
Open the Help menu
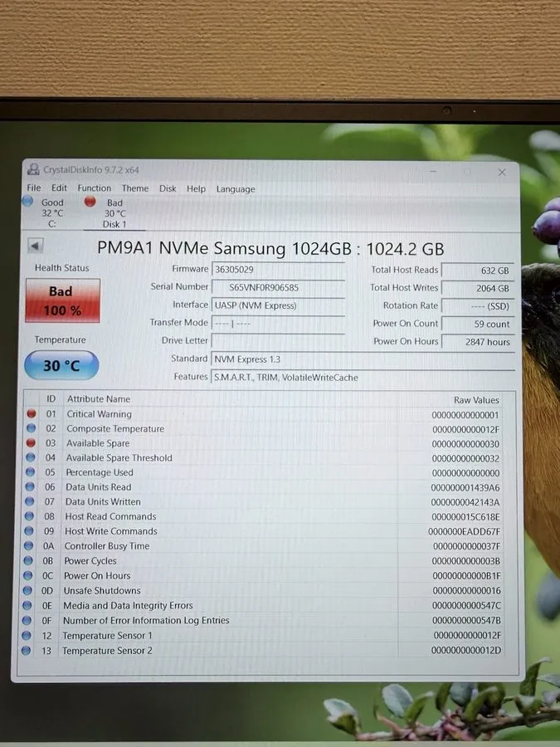pyautogui.click(x=196, y=188)
